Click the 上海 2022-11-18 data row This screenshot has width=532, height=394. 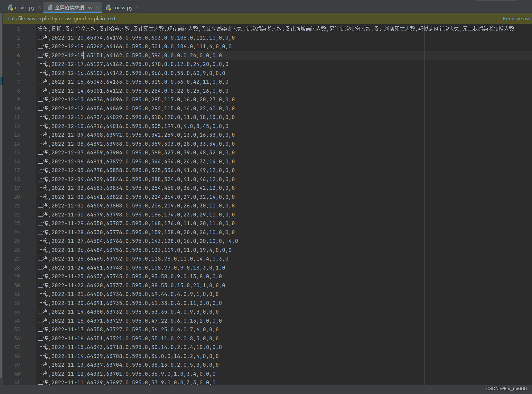[x=130, y=321]
